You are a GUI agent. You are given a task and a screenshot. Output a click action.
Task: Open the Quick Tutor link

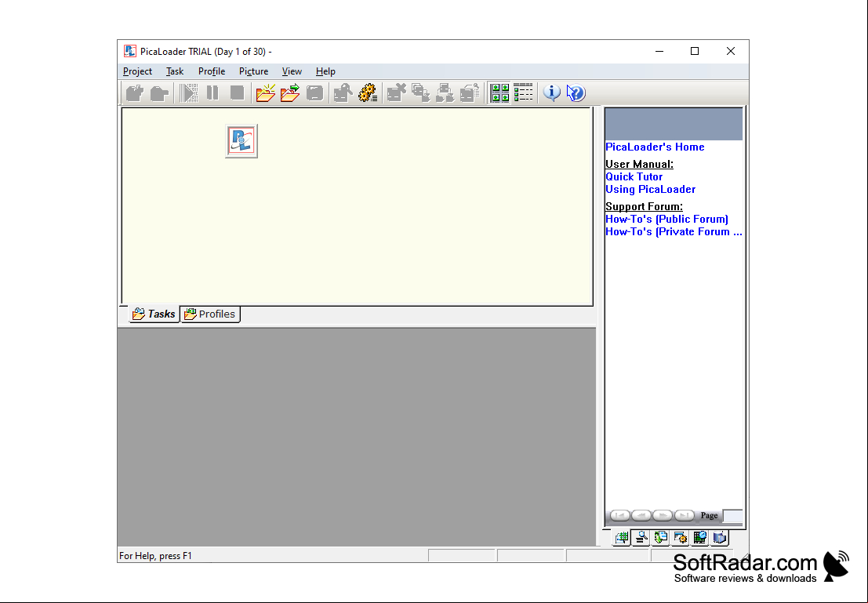(634, 176)
